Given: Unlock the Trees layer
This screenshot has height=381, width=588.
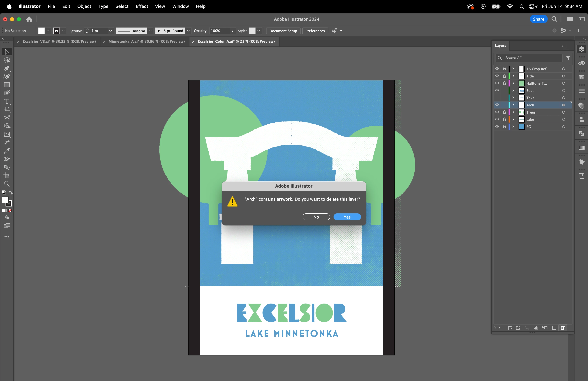Looking at the screenshot, I should (504, 112).
